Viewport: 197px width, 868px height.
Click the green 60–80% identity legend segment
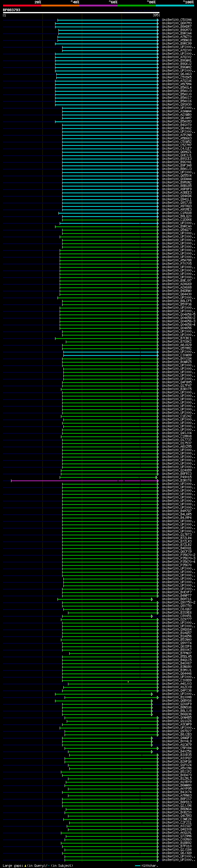tap(137, 6)
